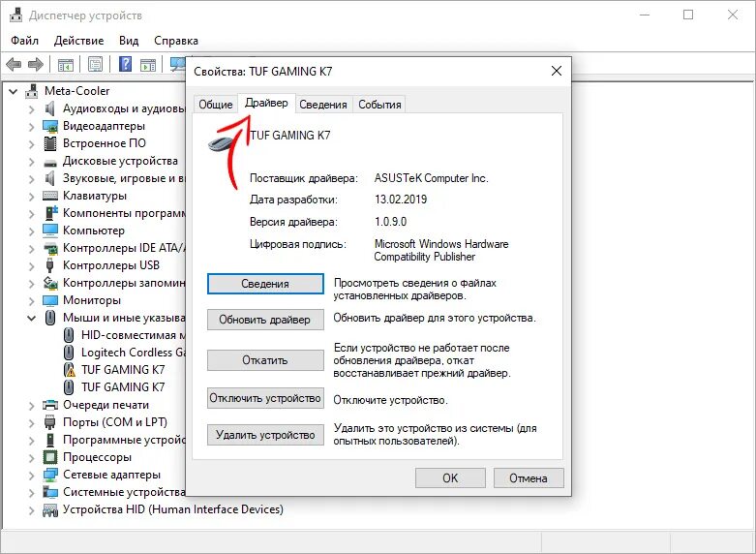Expand the Аудиовходы и аудиовыходы category

click(32, 109)
